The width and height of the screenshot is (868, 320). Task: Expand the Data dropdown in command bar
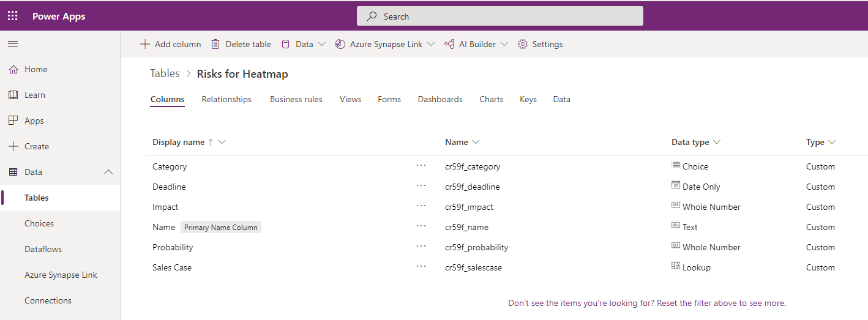click(x=322, y=44)
